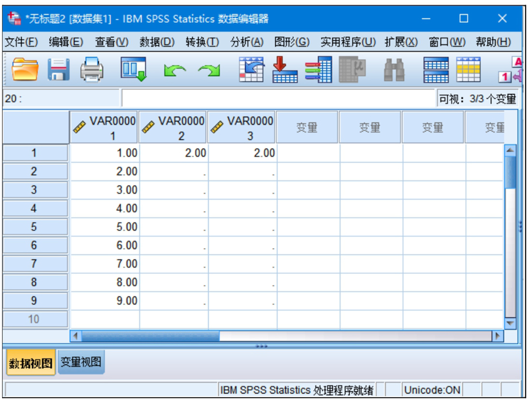Click the Go to variable red arrow icon

point(285,70)
